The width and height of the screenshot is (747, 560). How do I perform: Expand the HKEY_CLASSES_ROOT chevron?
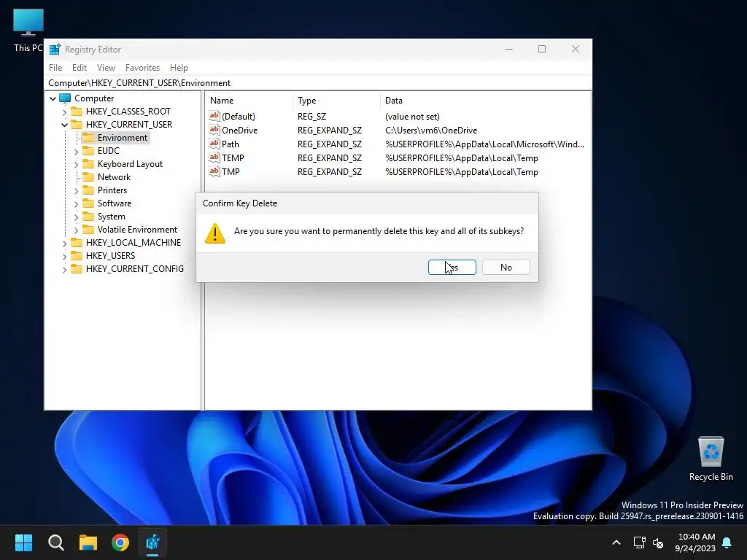point(64,112)
